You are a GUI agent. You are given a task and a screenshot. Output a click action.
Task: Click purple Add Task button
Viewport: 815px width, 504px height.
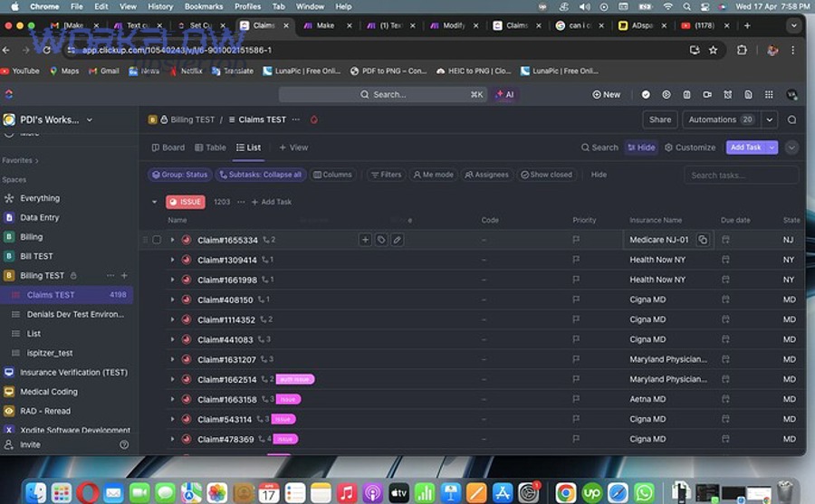746,147
